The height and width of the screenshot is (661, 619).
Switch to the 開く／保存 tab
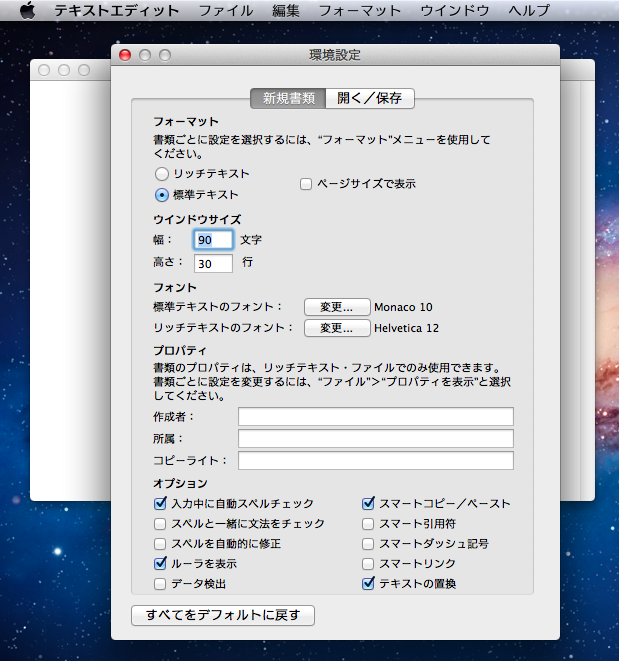coord(370,98)
